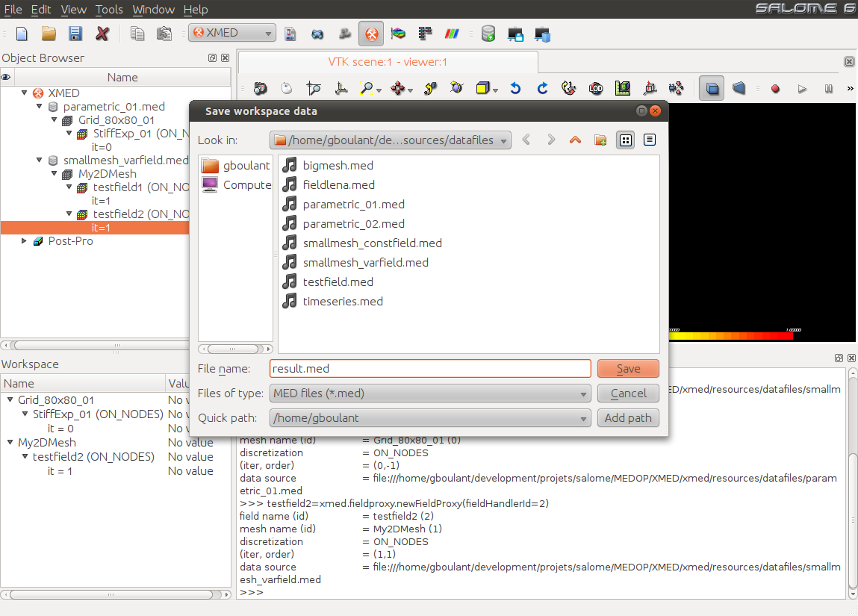Toggle the Object Browser visibility eye column
The height and width of the screenshot is (616, 858).
click(x=6, y=77)
